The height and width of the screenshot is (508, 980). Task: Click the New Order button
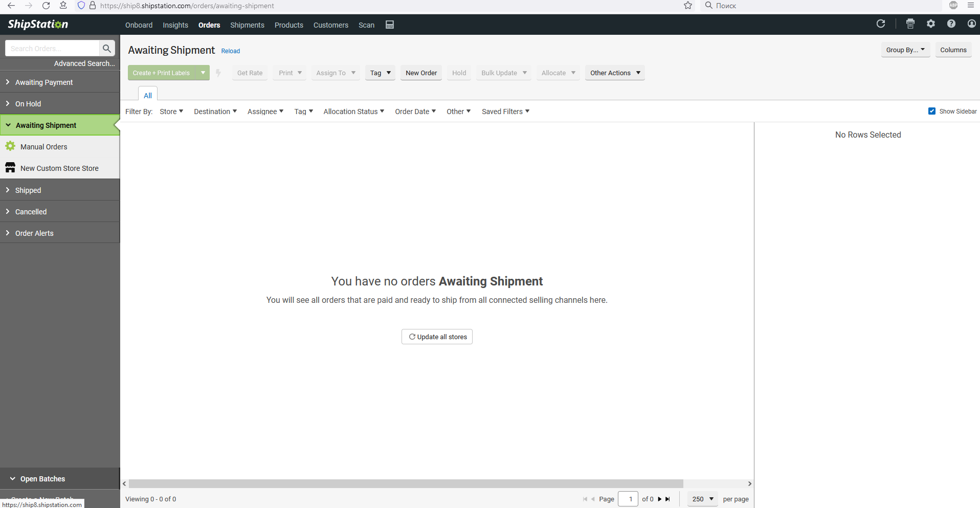click(x=421, y=73)
